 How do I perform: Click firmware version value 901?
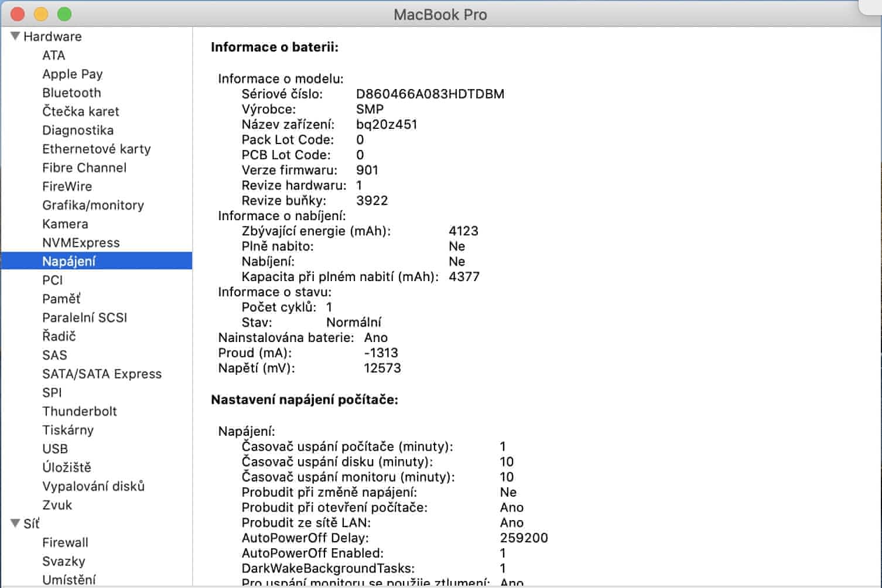(367, 170)
